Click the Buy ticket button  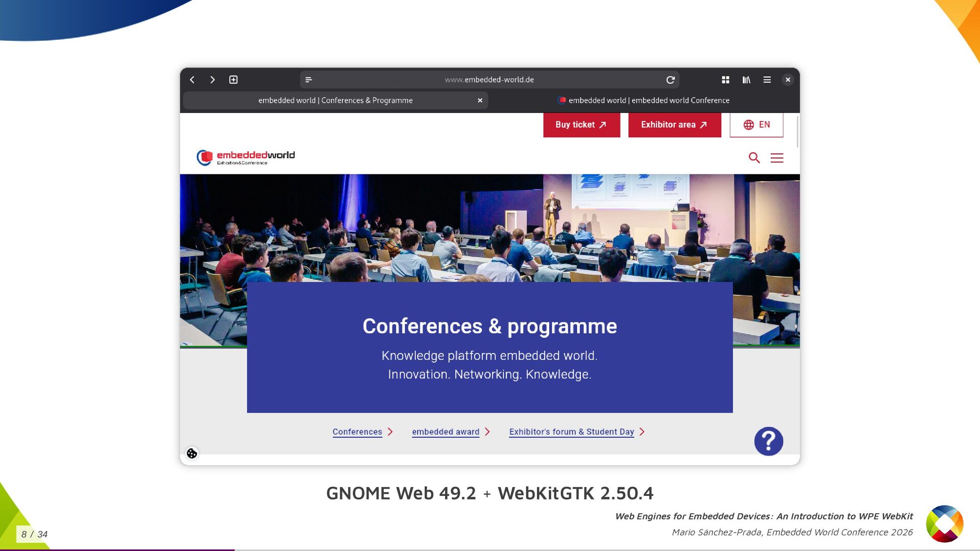point(581,124)
